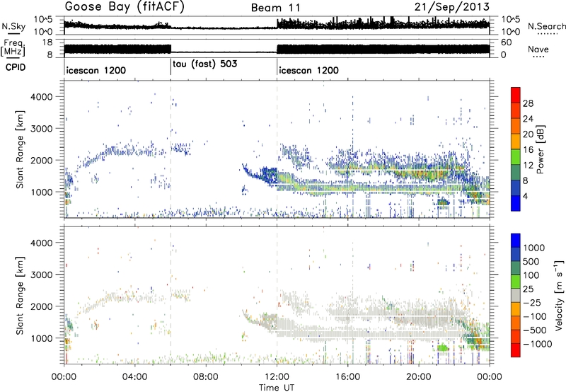Click the 'Nave' legend label

pos(538,49)
